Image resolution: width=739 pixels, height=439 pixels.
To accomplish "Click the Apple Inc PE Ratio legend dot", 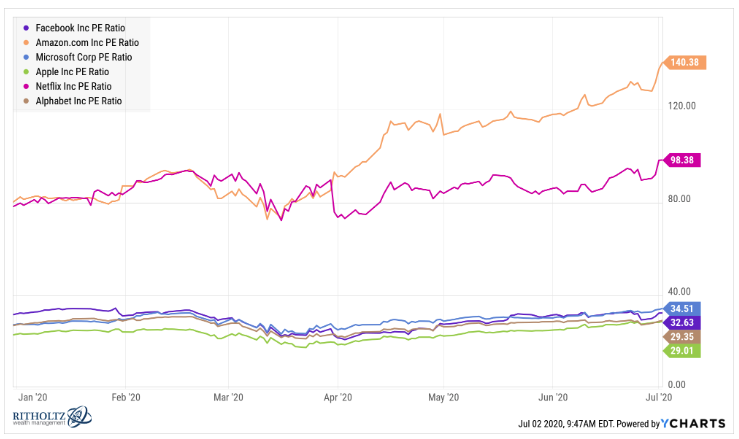I will [x=25, y=72].
